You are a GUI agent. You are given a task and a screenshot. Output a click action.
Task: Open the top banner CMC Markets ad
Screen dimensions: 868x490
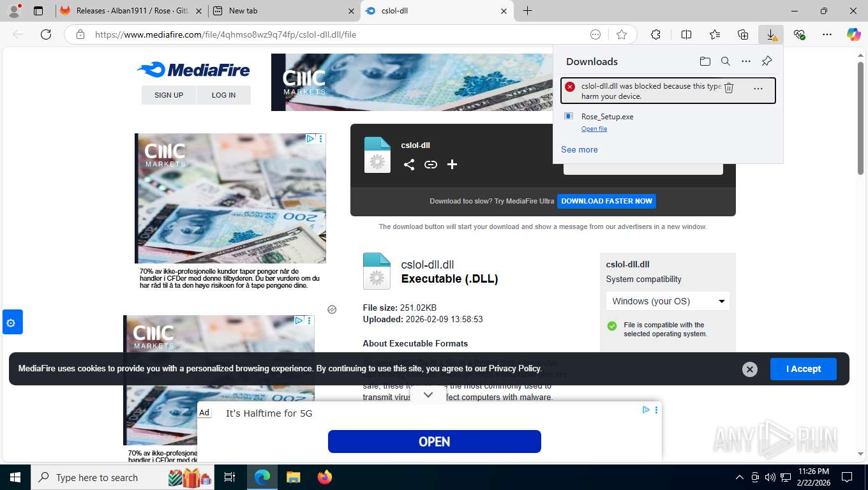click(x=412, y=82)
